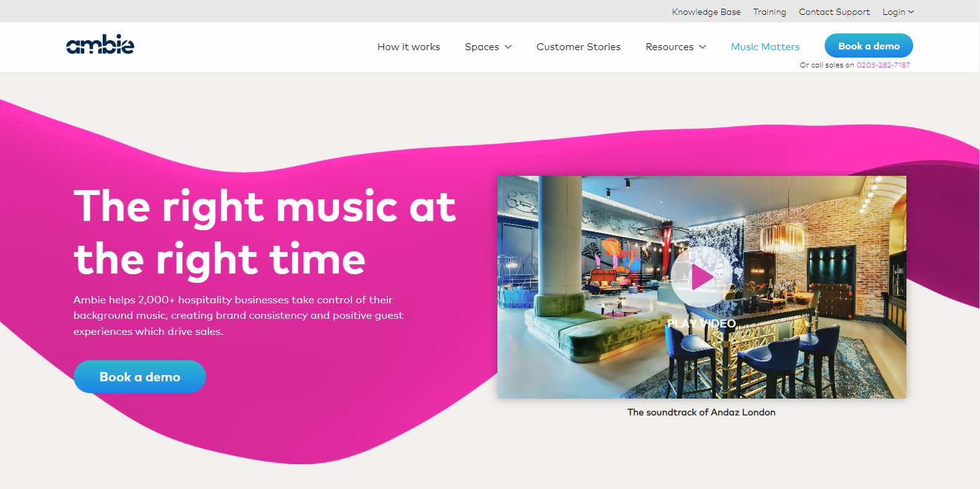Image resolution: width=980 pixels, height=489 pixels.
Task: Open Contact Support link
Action: tap(834, 12)
